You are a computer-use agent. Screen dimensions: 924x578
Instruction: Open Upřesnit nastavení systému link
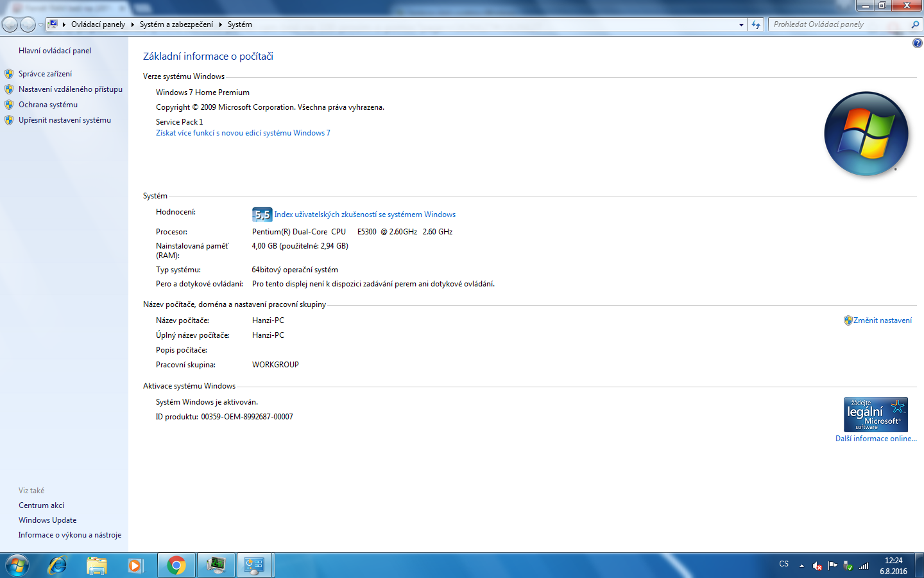(x=65, y=120)
